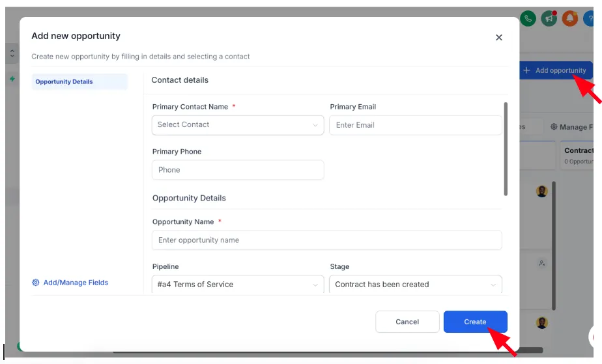The image size is (602, 364).
Task: Click the Cancel button
Action: [x=407, y=322]
